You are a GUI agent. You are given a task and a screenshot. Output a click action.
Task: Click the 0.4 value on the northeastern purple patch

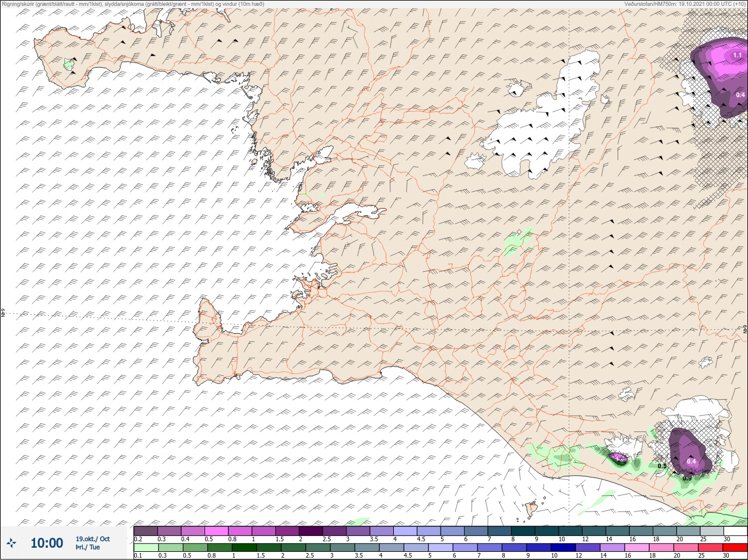point(740,95)
